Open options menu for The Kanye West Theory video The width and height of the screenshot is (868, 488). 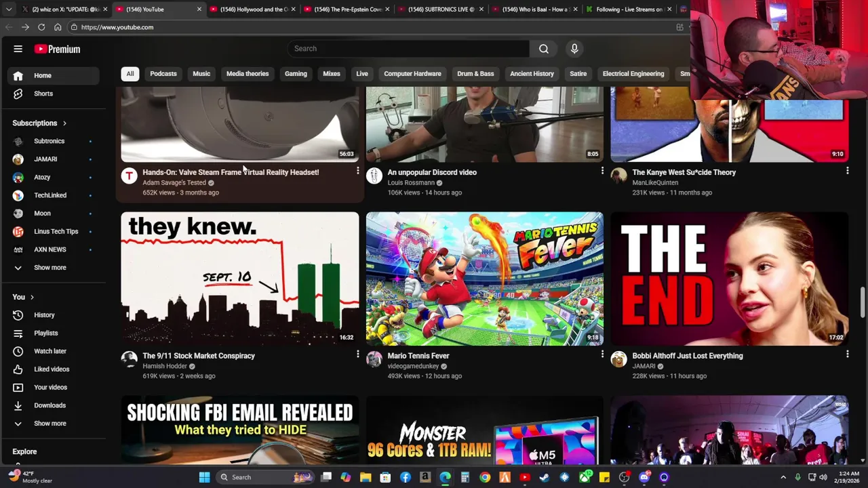(x=847, y=171)
